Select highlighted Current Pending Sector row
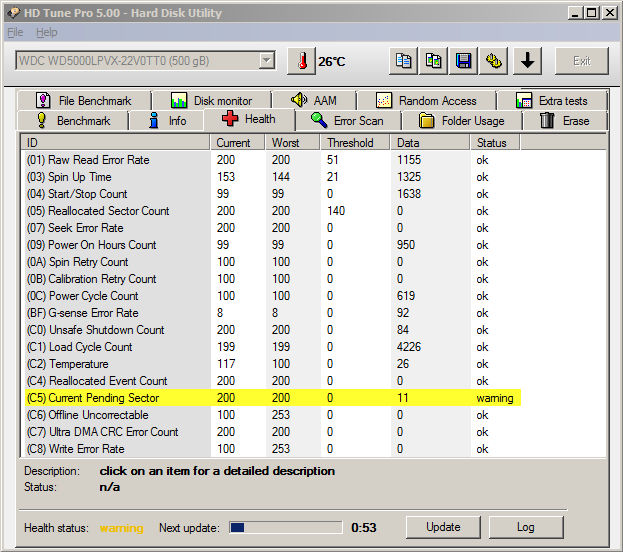The width and height of the screenshot is (623, 552). [273, 398]
